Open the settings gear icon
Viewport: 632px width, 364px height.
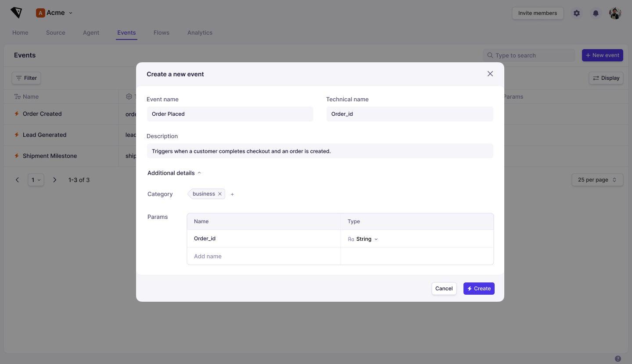(577, 13)
